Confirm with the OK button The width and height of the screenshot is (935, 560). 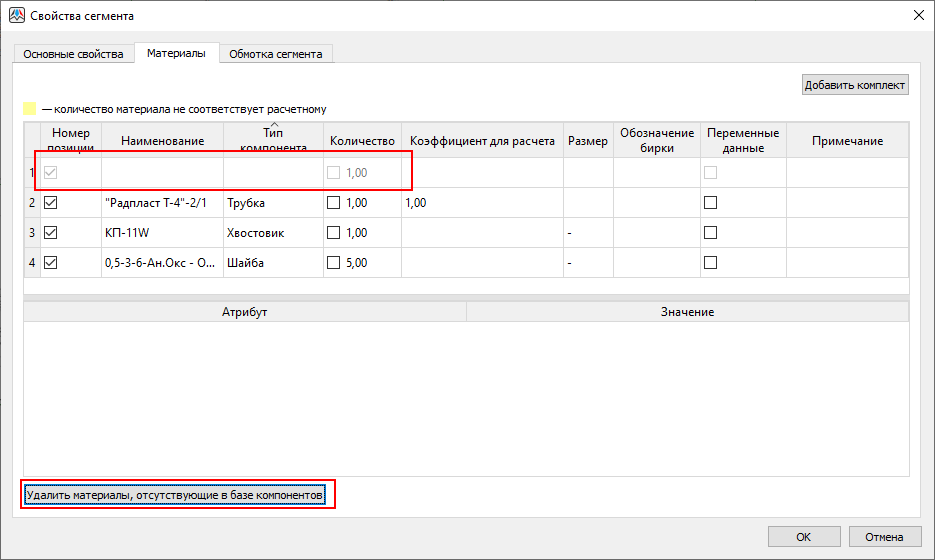803,537
